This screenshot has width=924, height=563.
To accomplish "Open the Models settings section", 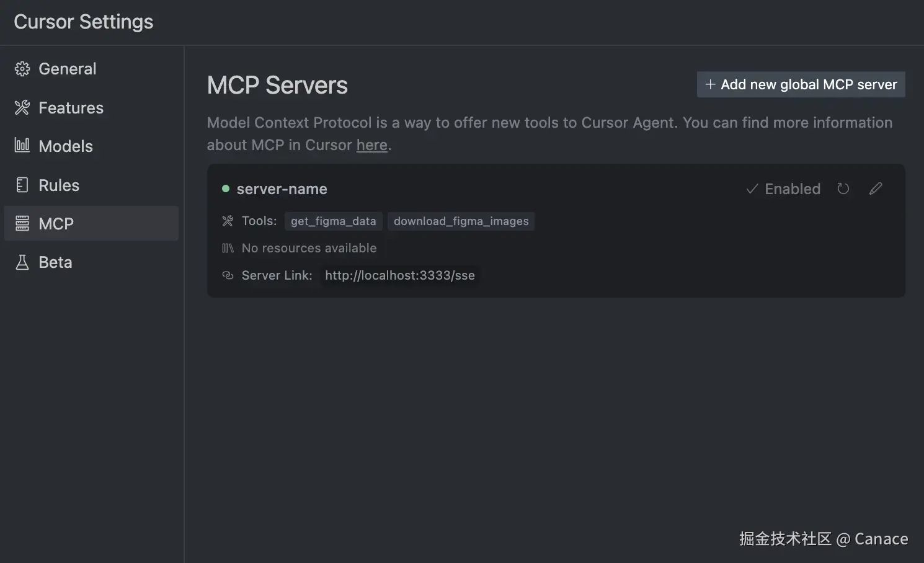I will [x=65, y=146].
